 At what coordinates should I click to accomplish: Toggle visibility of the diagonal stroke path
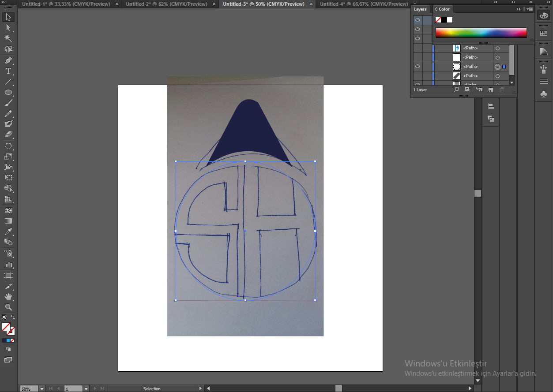click(417, 76)
